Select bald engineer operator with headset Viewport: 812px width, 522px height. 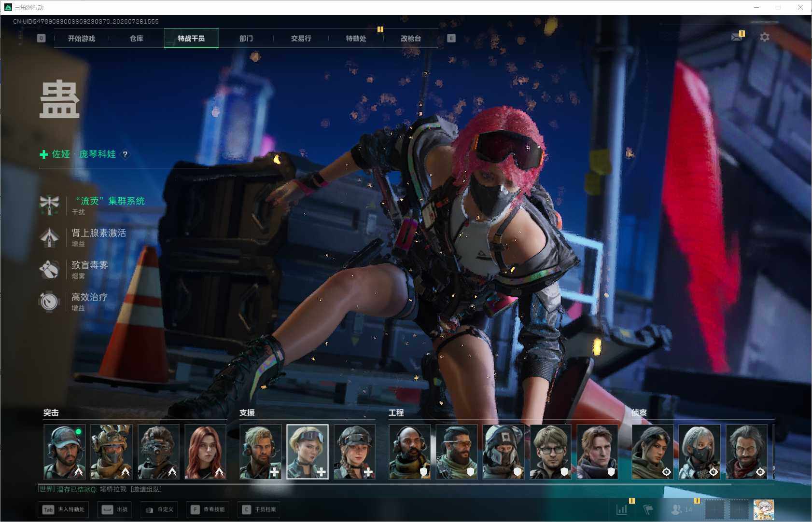click(x=410, y=452)
